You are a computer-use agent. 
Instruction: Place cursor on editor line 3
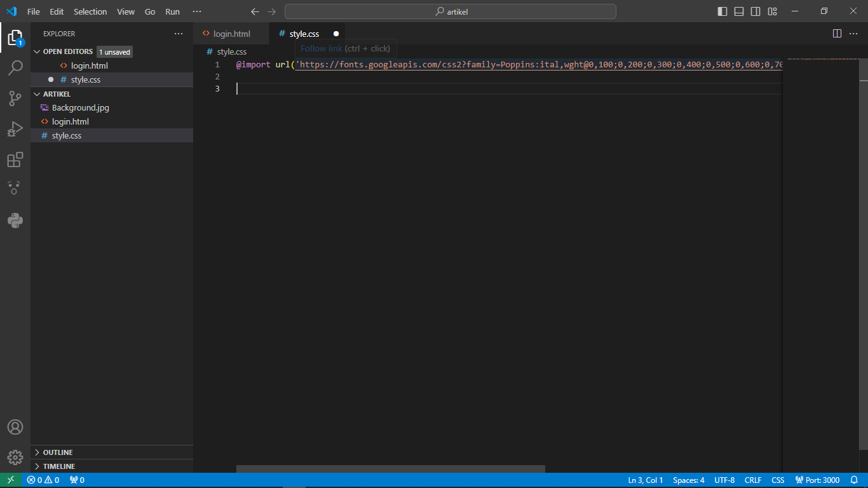[508, 88]
